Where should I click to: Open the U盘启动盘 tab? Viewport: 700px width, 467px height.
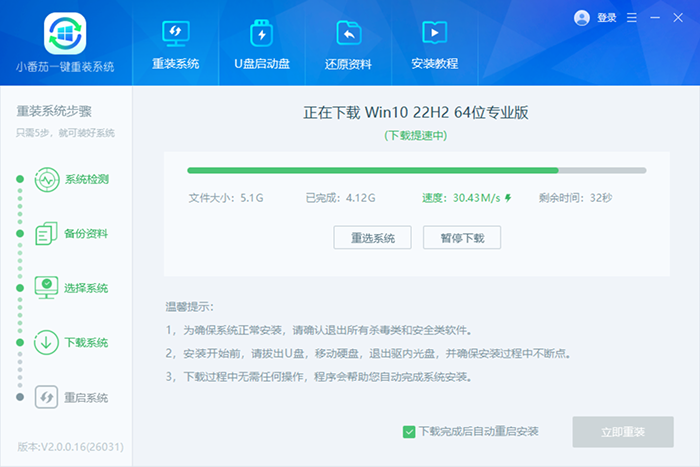click(x=262, y=45)
